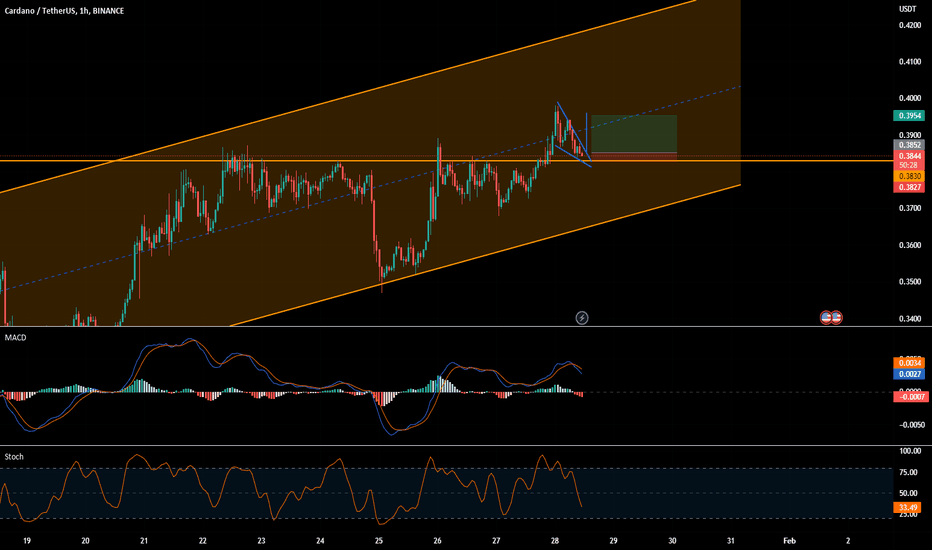Screen dimensions: 932x550
Task: Click the orange 0.0034 MACD value tag
Action: point(909,363)
